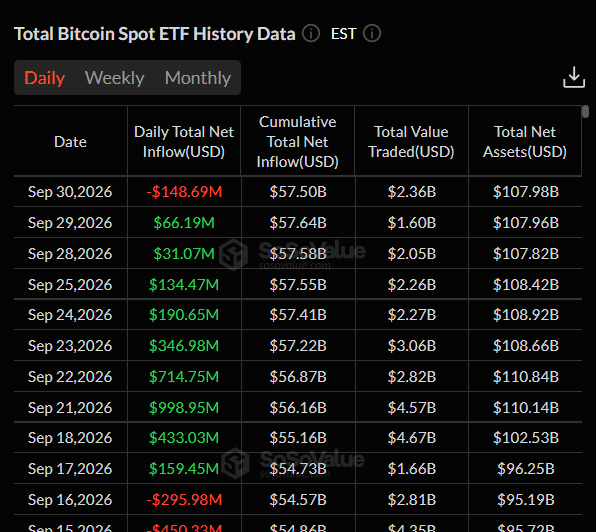Screen dimensions: 596x532
Task: Select the Sep 30,2026 date cell
Action: pos(70,192)
